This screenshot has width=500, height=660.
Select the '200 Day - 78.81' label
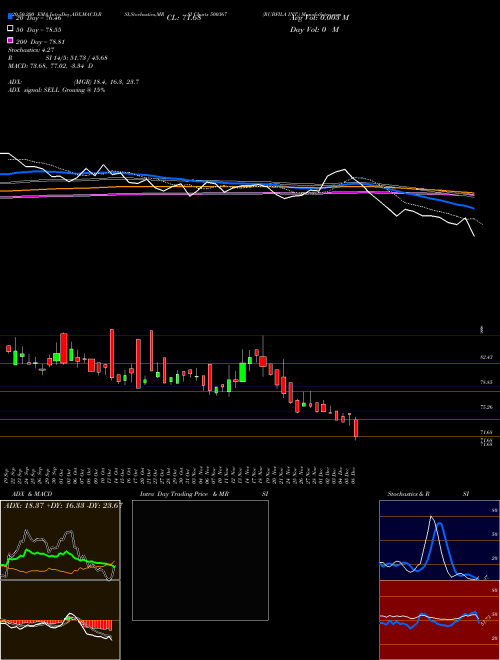[40, 42]
